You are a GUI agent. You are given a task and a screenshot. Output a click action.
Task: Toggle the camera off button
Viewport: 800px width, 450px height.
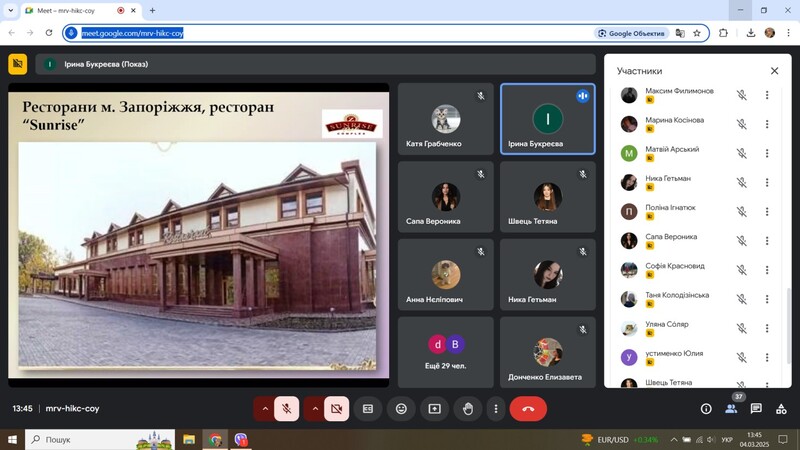click(336, 409)
